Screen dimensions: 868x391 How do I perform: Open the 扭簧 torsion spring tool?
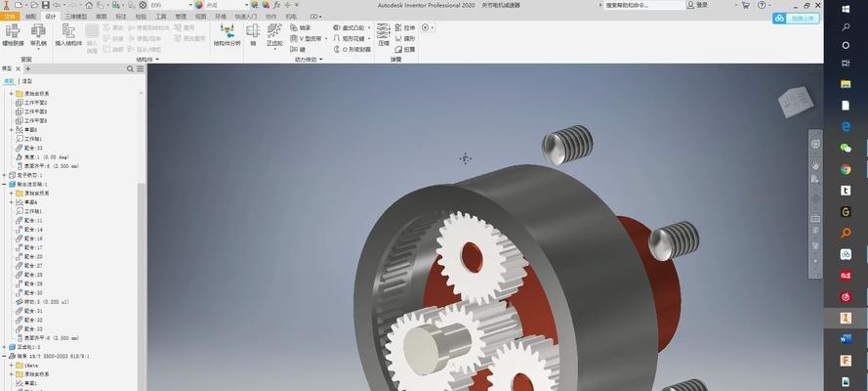(x=405, y=49)
